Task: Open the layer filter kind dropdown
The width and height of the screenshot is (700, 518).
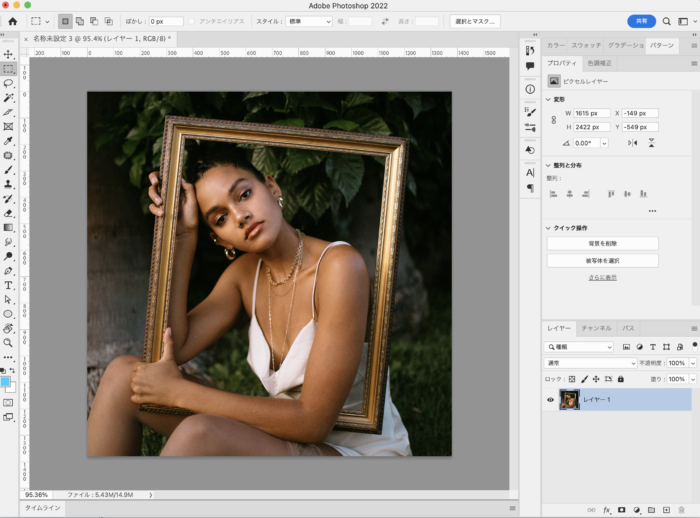Action: click(x=579, y=347)
